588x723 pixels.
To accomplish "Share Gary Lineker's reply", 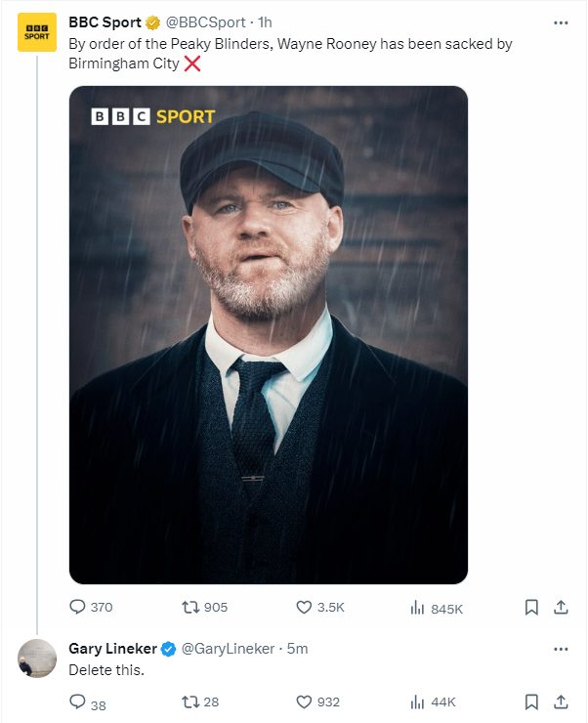I will (561, 702).
